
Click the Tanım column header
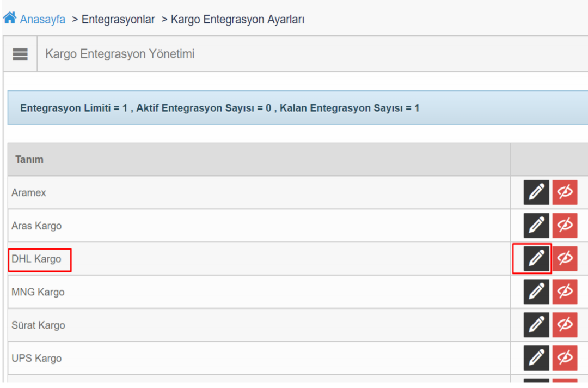[29, 160]
